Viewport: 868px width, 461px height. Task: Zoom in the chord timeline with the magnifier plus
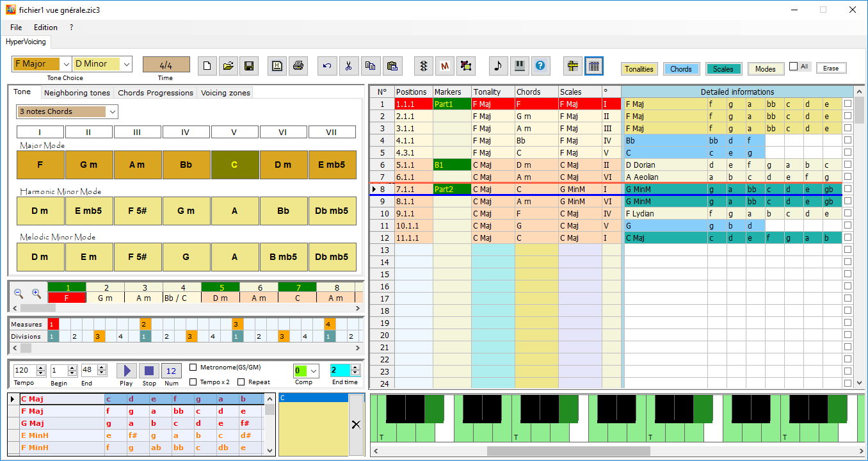(x=36, y=293)
